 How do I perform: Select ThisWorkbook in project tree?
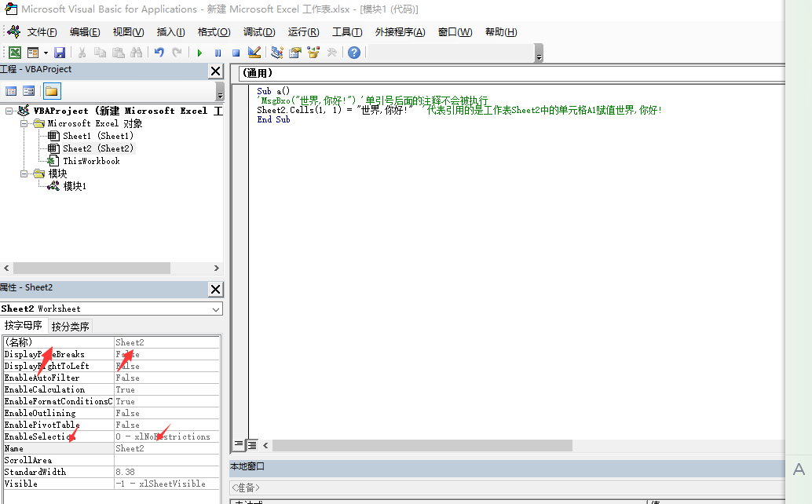click(91, 161)
